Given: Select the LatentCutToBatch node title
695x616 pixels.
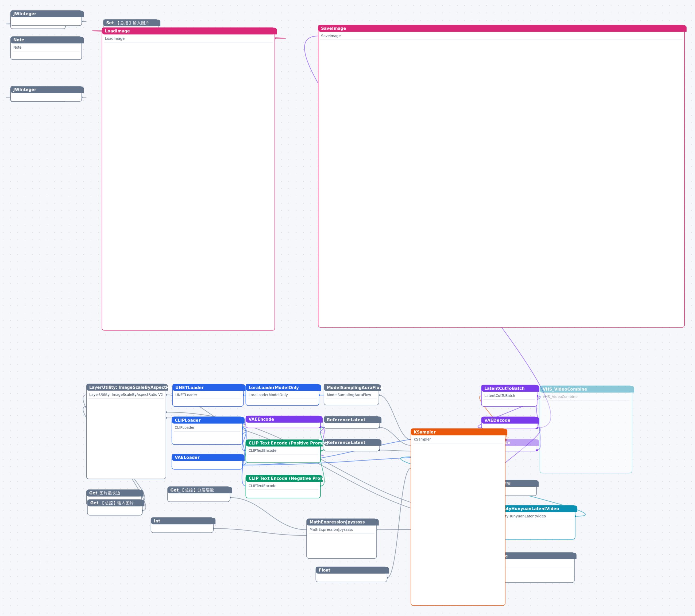Looking at the screenshot, I should (x=510, y=388).
